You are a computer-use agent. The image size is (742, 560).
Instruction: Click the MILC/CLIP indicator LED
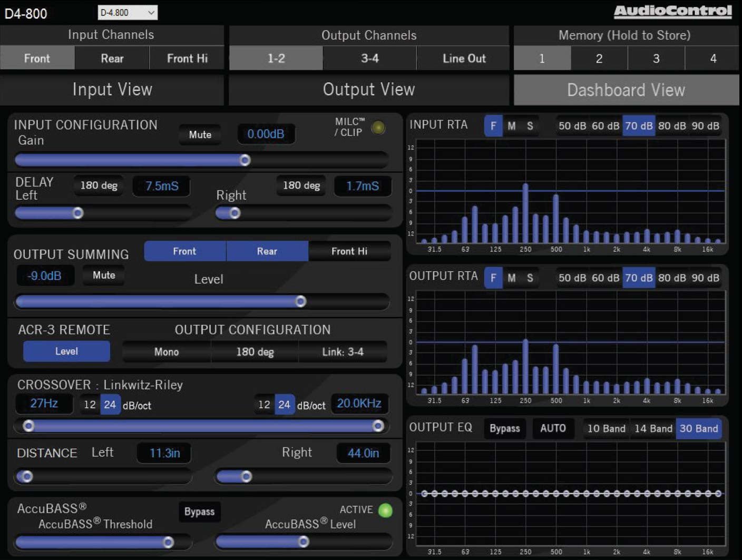click(x=378, y=128)
